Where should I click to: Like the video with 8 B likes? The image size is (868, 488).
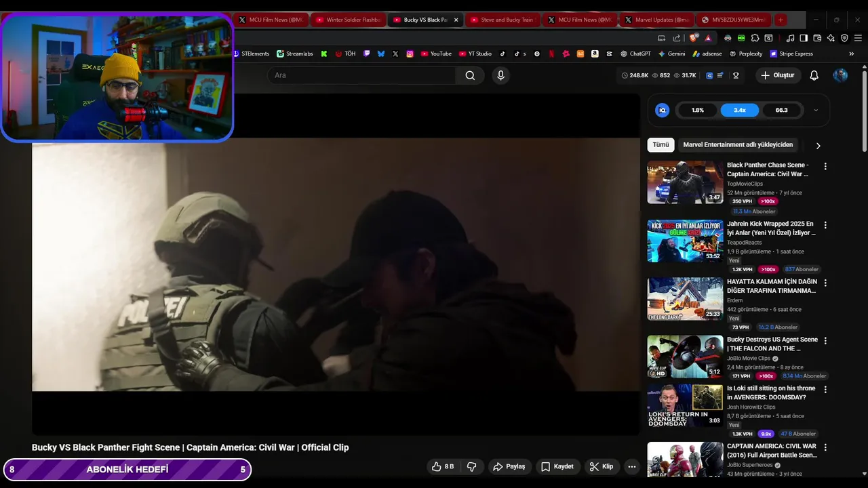[x=442, y=466]
